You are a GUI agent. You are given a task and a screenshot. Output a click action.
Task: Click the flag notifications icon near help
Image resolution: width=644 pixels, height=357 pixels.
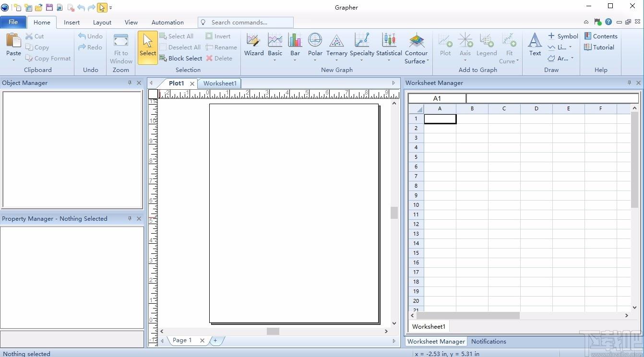pyautogui.click(x=597, y=22)
